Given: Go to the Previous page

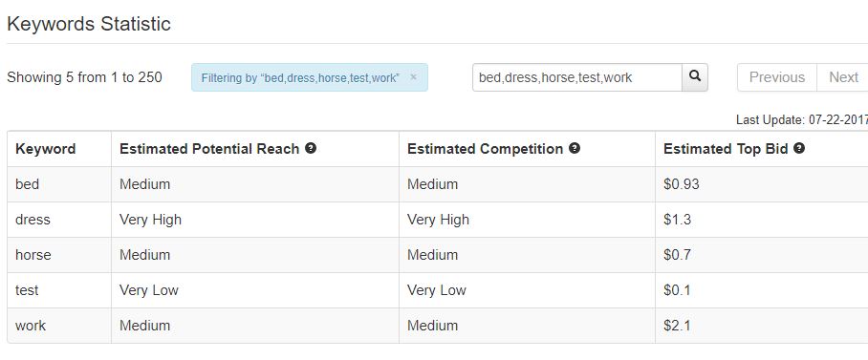Looking at the screenshot, I should 776,77.
